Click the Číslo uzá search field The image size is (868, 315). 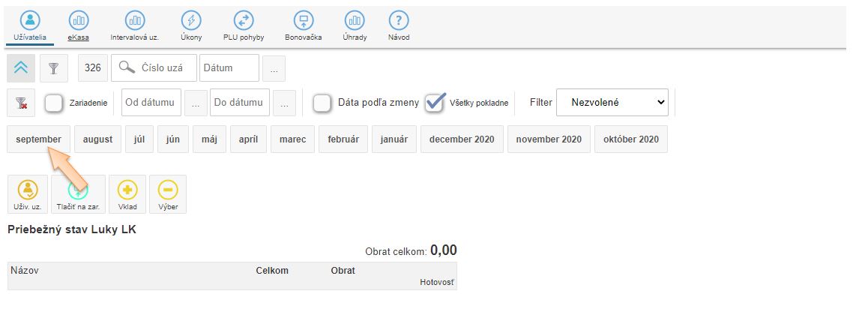154,67
